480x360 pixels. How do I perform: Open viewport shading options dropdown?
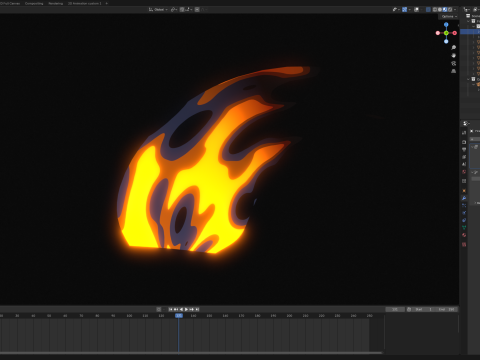point(455,10)
